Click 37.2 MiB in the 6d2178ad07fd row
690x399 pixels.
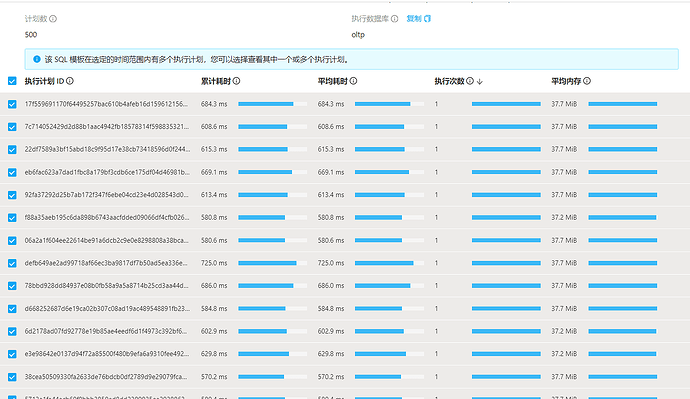(564, 331)
